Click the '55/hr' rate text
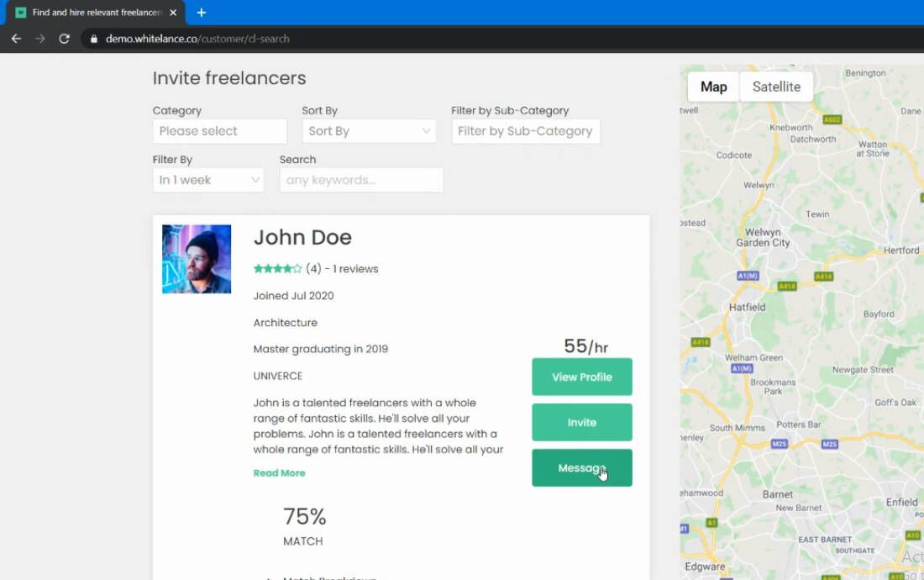The image size is (924, 580). click(585, 346)
